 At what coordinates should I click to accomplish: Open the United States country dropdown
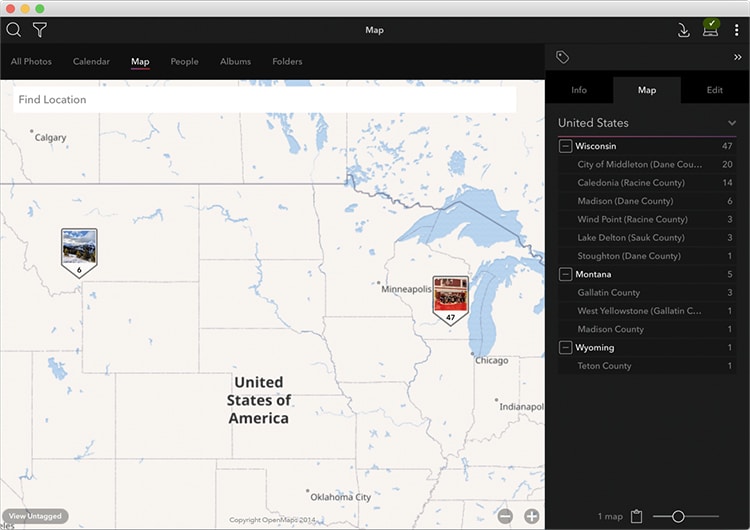pyautogui.click(x=732, y=123)
